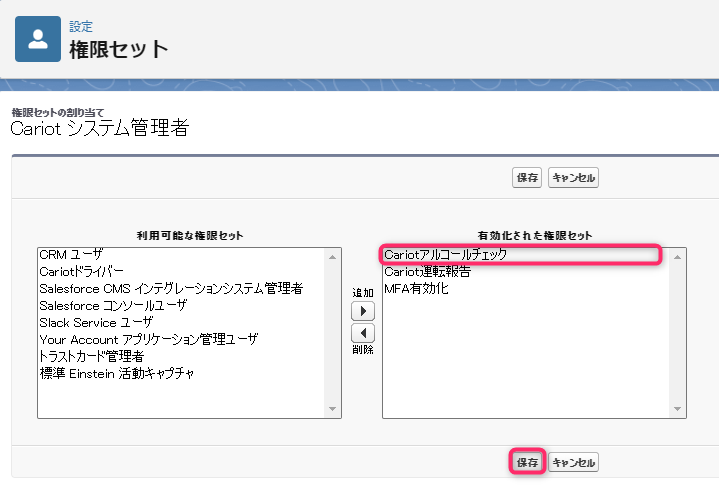Select Salesforce コンソールユーザ item
The width and height of the screenshot is (719, 488).
point(181,305)
